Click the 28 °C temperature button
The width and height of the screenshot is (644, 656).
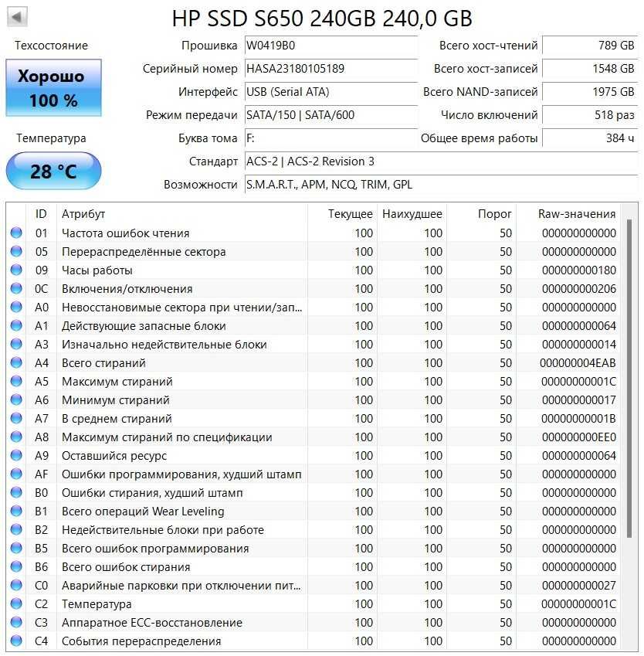coord(53,171)
